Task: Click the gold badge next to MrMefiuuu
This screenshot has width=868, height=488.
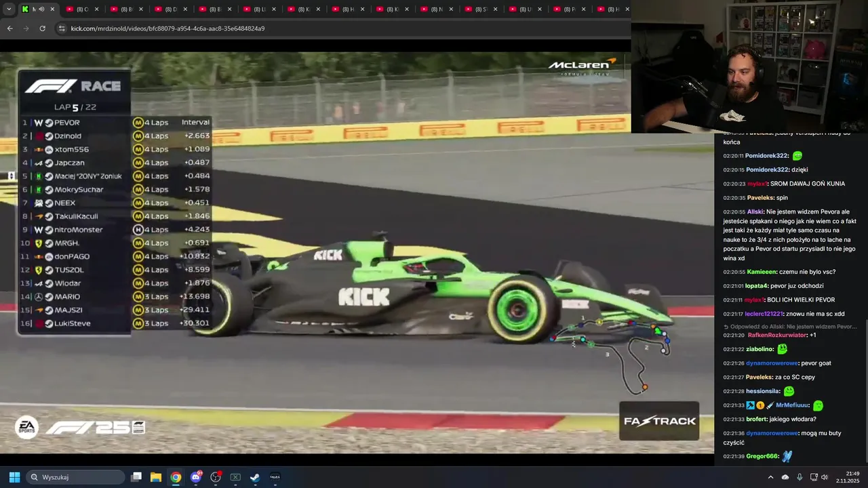Action: [760, 405]
